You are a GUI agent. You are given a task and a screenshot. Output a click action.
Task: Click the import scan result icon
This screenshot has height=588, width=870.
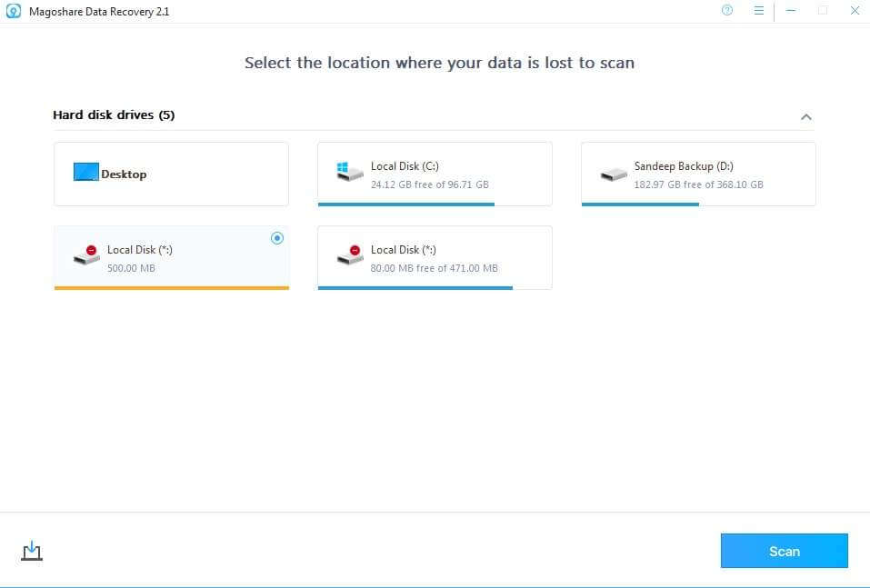coord(32,551)
